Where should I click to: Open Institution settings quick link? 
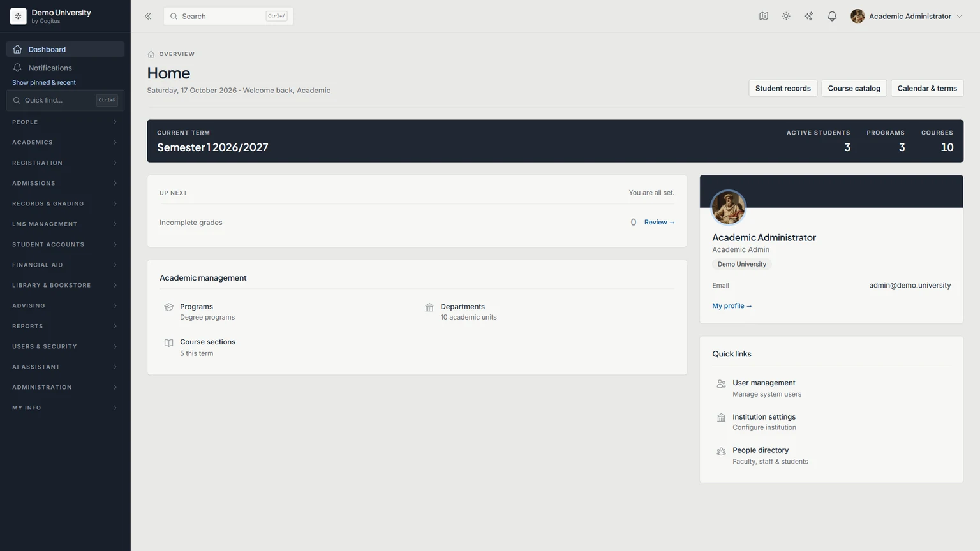[831, 422]
